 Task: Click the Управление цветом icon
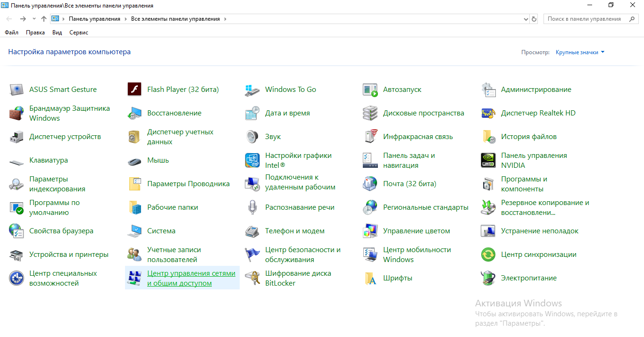coord(370,231)
